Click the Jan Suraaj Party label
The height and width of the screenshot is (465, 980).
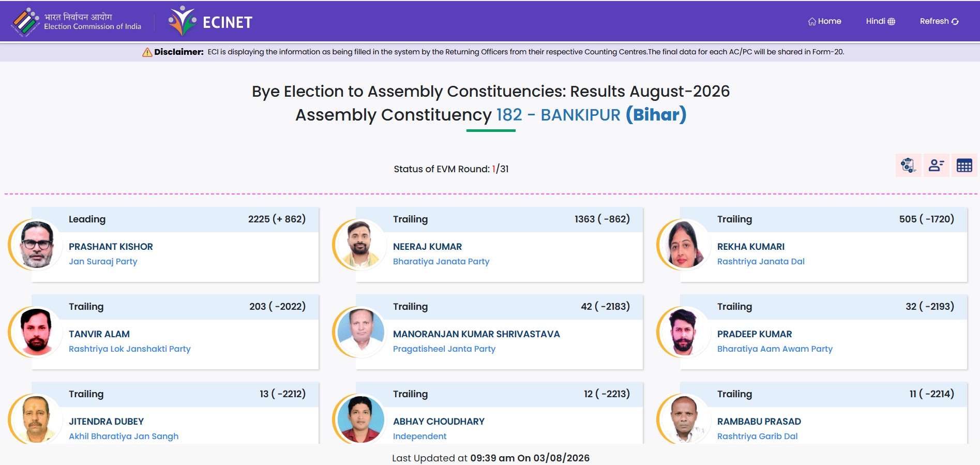click(103, 262)
